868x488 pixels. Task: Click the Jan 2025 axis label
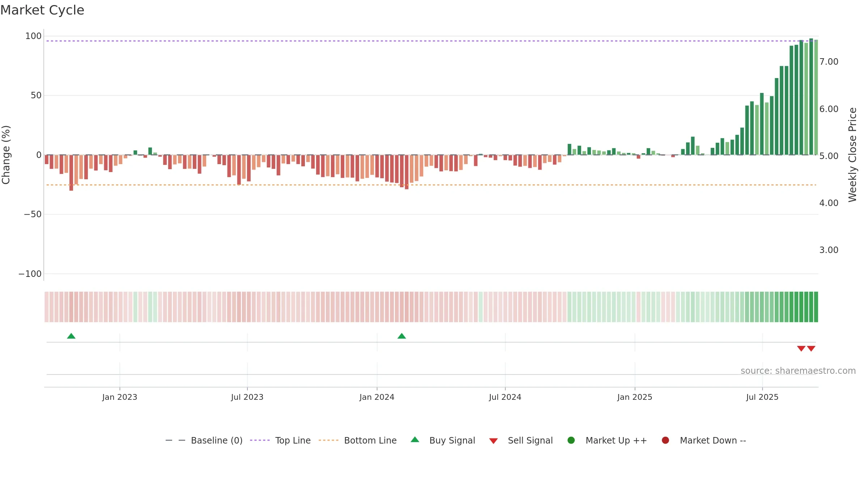635,397
